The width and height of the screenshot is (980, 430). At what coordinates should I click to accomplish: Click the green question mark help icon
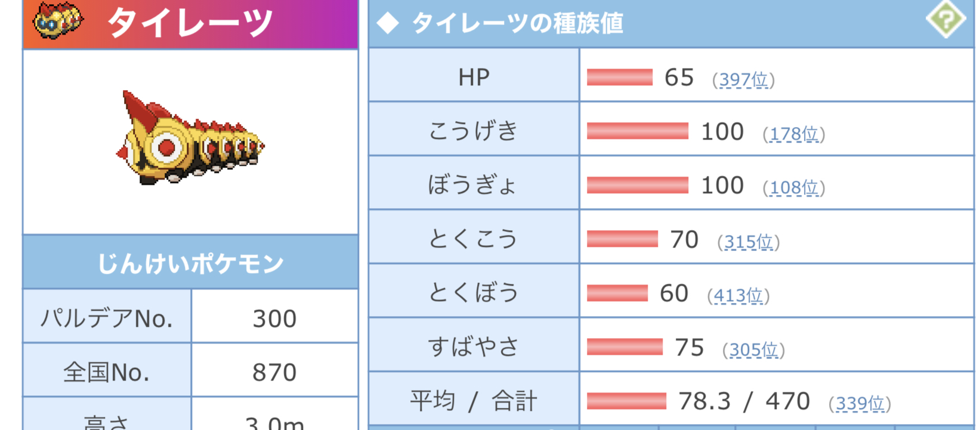coord(945,19)
